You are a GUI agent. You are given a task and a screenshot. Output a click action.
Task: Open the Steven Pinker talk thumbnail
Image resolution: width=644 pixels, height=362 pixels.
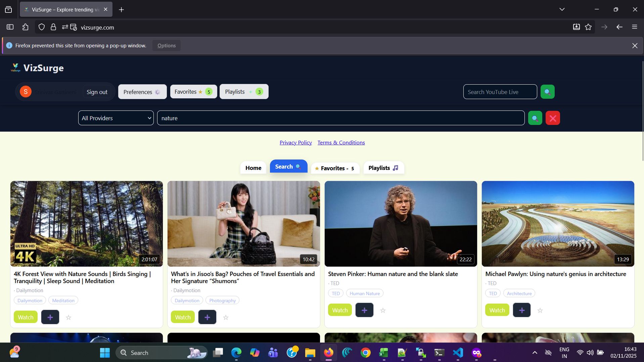[401, 224]
